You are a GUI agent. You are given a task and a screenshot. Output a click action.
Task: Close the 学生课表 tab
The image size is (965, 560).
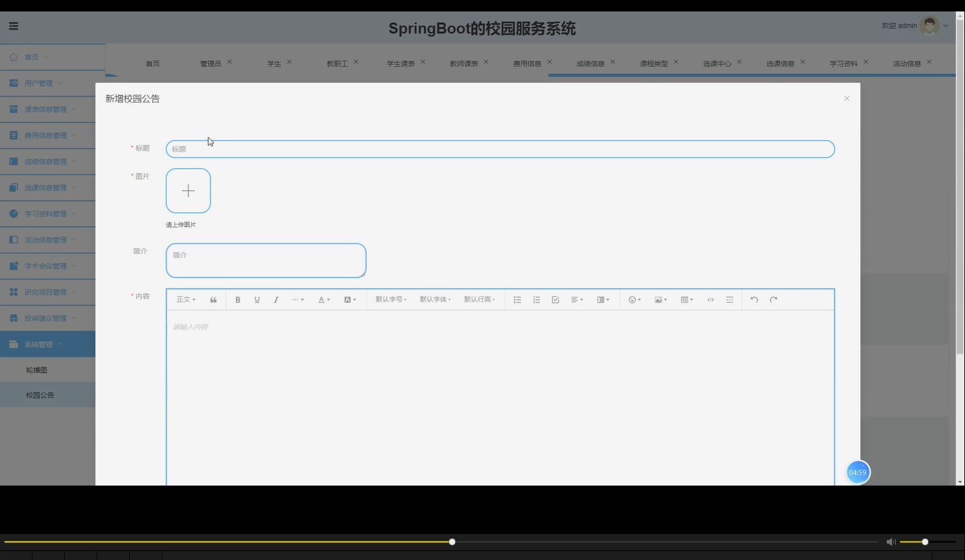pyautogui.click(x=423, y=62)
